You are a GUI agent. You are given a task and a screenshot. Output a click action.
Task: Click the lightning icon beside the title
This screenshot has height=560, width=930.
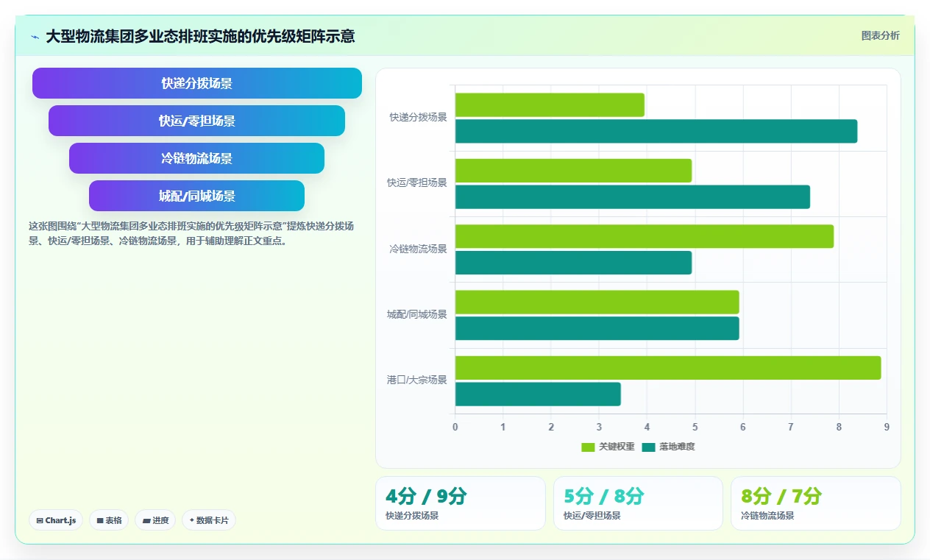pos(35,36)
